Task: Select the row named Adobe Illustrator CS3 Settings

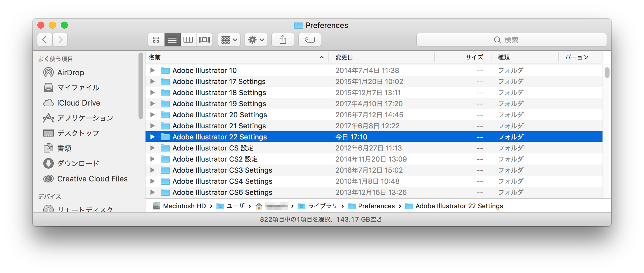Action: pyautogui.click(x=374, y=170)
